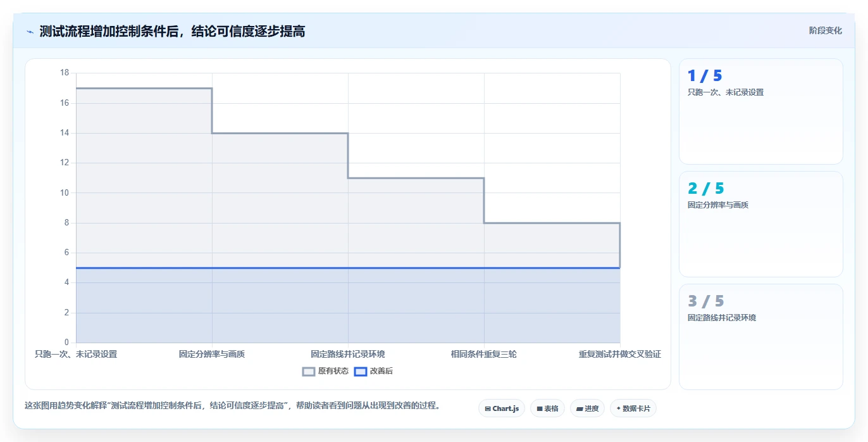Click the x-axis label 固定路线并记录环境
The image size is (868, 442).
coord(348,354)
